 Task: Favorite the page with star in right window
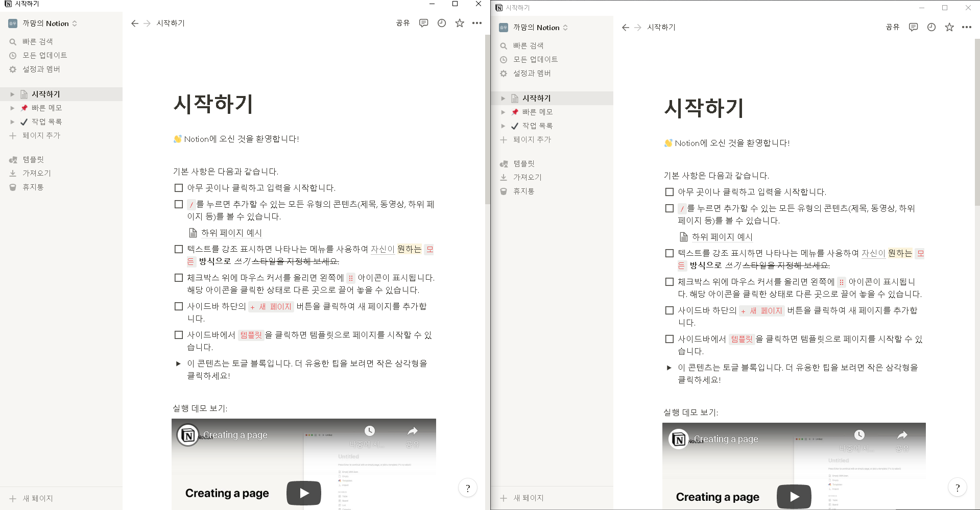(949, 27)
